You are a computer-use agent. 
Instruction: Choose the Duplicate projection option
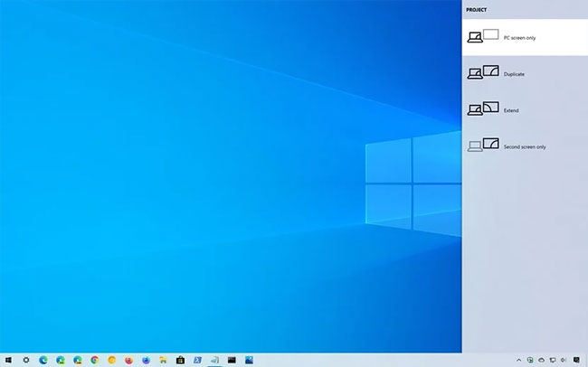tap(525, 74)
